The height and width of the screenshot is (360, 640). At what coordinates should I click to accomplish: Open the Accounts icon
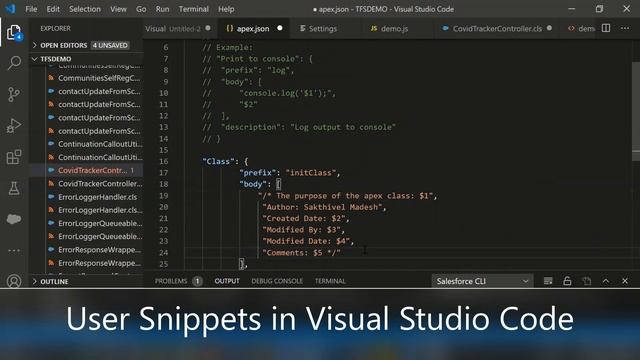[x=14, y=281]
